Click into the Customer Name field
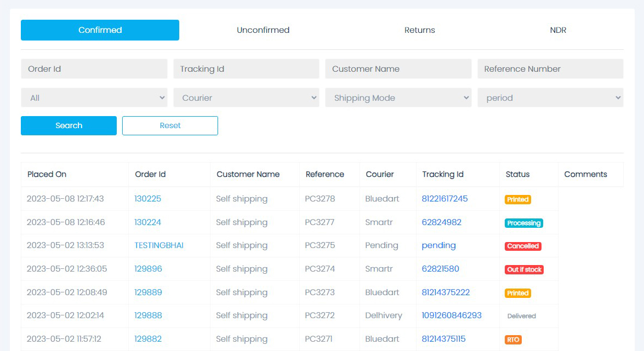 398,69
